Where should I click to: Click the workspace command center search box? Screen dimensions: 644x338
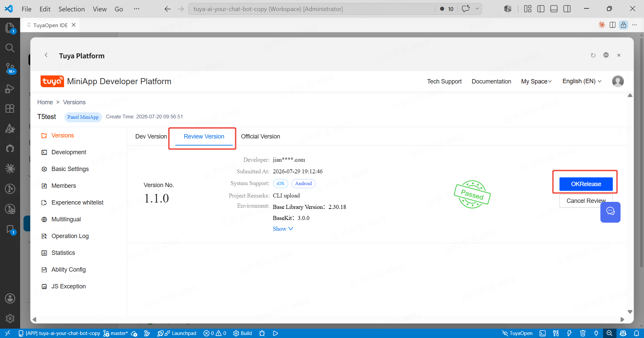click(x=312, y=9)
